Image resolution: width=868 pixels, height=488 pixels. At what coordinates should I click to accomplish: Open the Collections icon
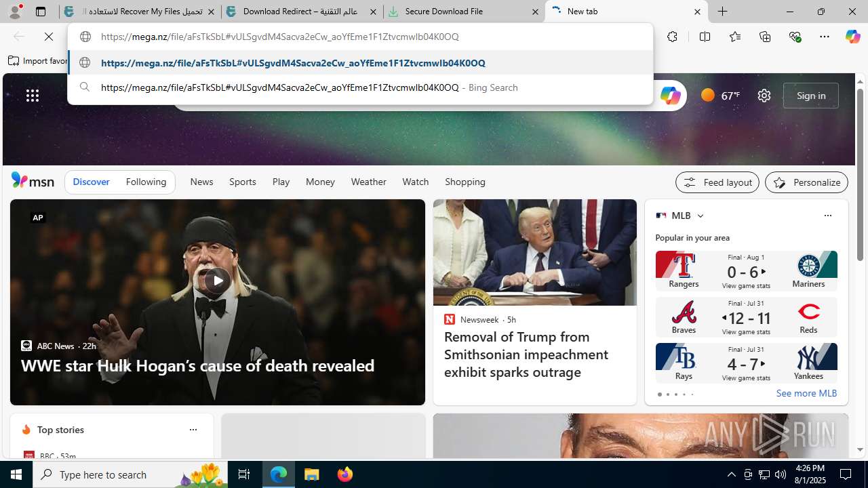[765, 37]
